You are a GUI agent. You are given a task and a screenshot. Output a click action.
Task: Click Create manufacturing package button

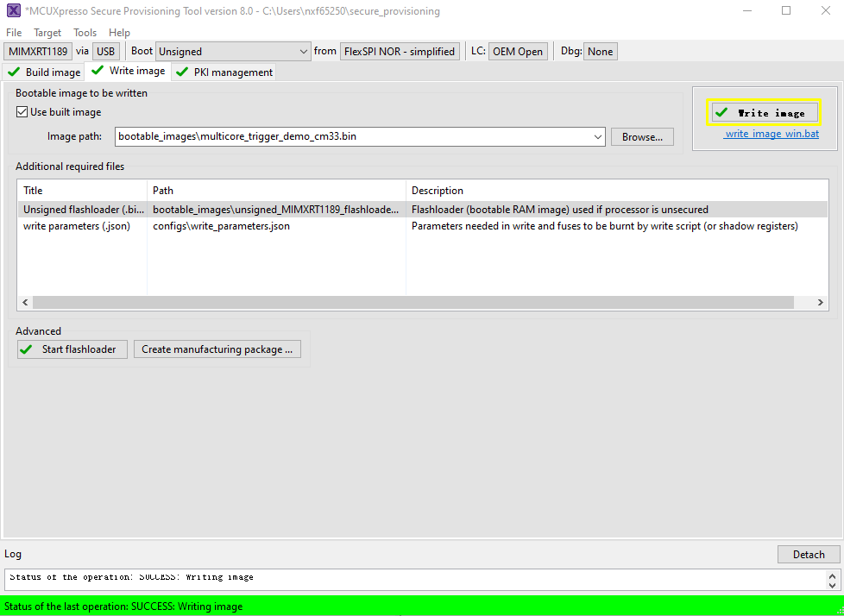217,349
